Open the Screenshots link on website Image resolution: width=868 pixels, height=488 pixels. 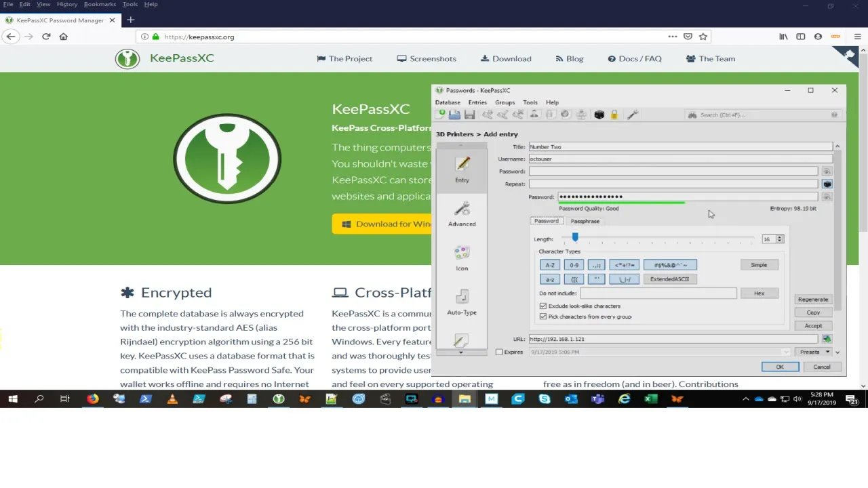[x=427, y=58]
